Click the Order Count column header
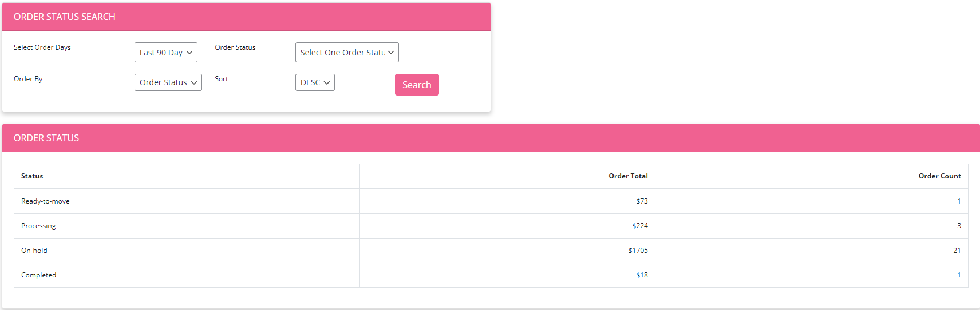 pyautogui.click(x=939, y=176)
